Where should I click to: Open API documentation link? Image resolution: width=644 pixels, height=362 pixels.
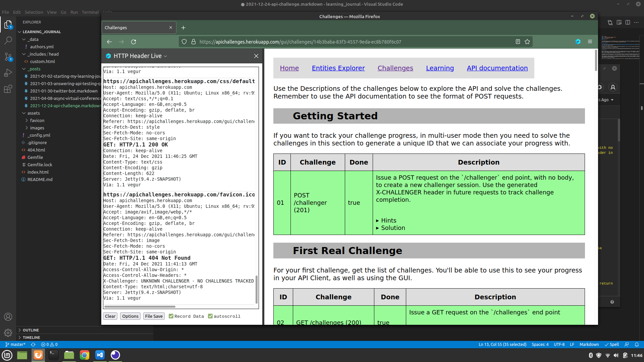pyautogui.click(x=497, y=68)
